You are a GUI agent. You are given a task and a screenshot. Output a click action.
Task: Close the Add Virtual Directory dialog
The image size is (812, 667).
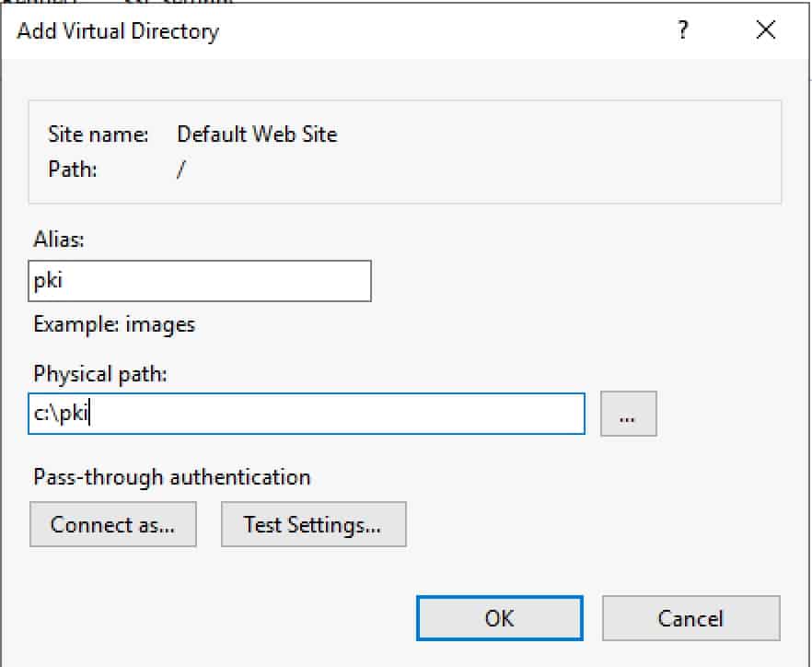point(765,30)
